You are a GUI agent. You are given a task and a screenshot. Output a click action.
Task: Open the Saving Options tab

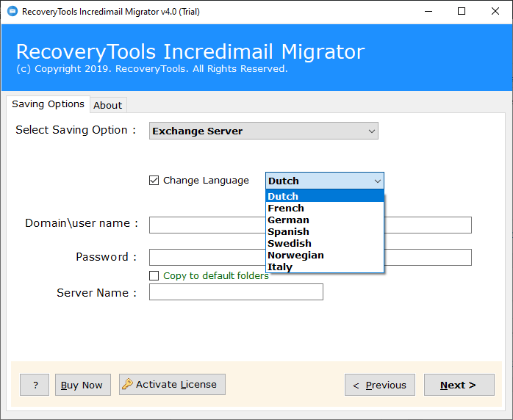coord(48,104)
